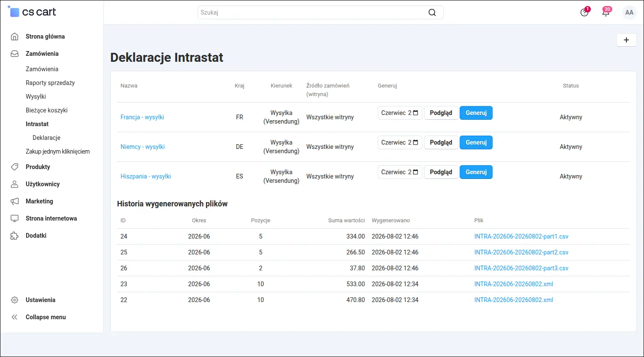
Task: Select Intrastat in the sidebar
Action: pyautogui.click(x=37, y=124)
